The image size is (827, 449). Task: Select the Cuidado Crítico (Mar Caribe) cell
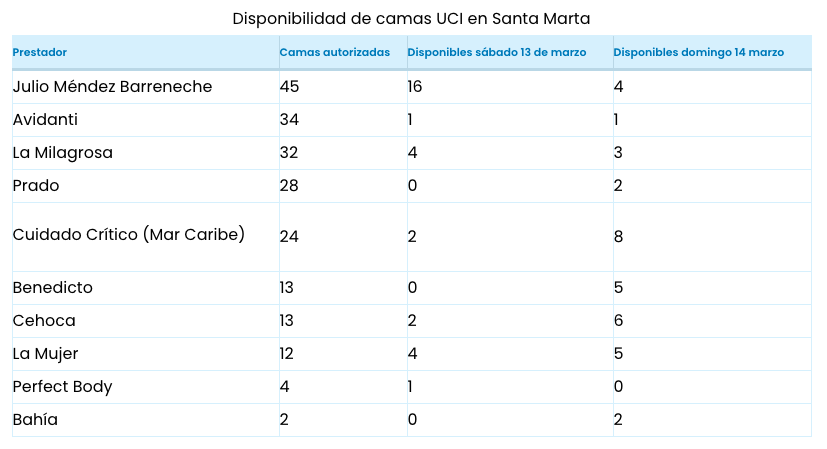coord(128,235)
